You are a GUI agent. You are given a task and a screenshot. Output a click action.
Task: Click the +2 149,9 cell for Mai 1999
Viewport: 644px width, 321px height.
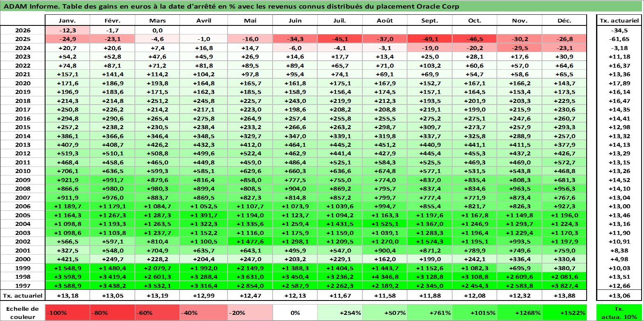250,268
